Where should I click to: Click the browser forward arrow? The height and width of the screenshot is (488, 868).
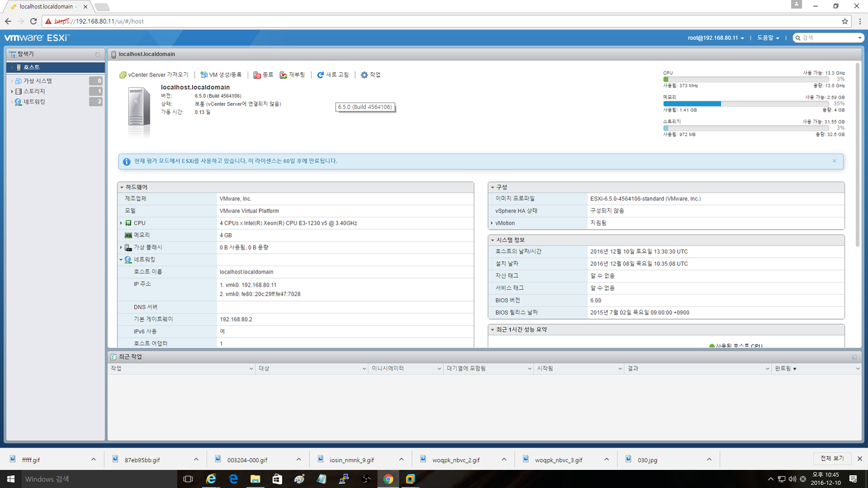(20, 21)
